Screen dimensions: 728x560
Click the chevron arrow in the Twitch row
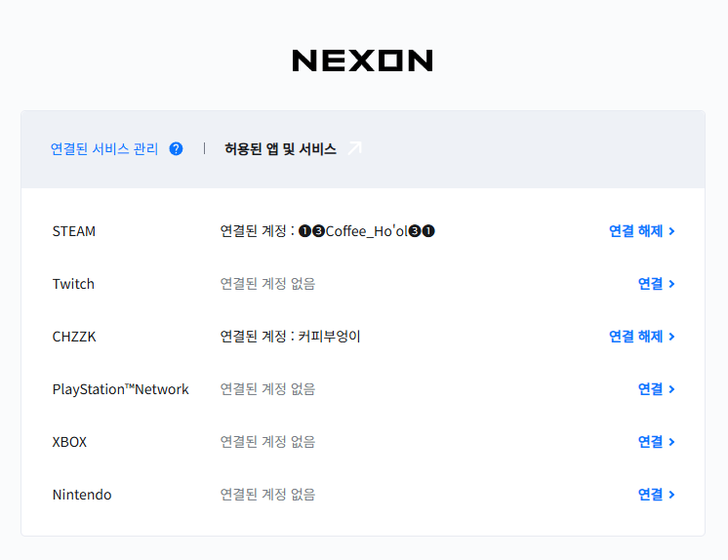tap(672, 285)
